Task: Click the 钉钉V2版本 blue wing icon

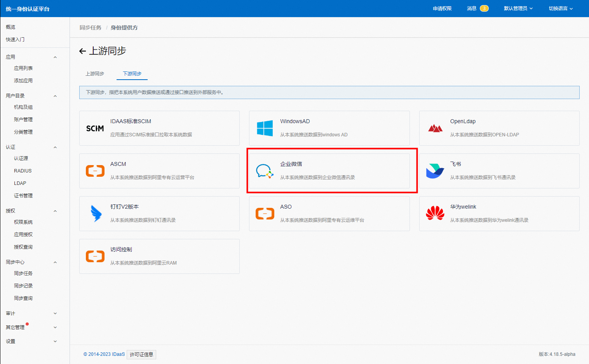Action: point(96,214)
